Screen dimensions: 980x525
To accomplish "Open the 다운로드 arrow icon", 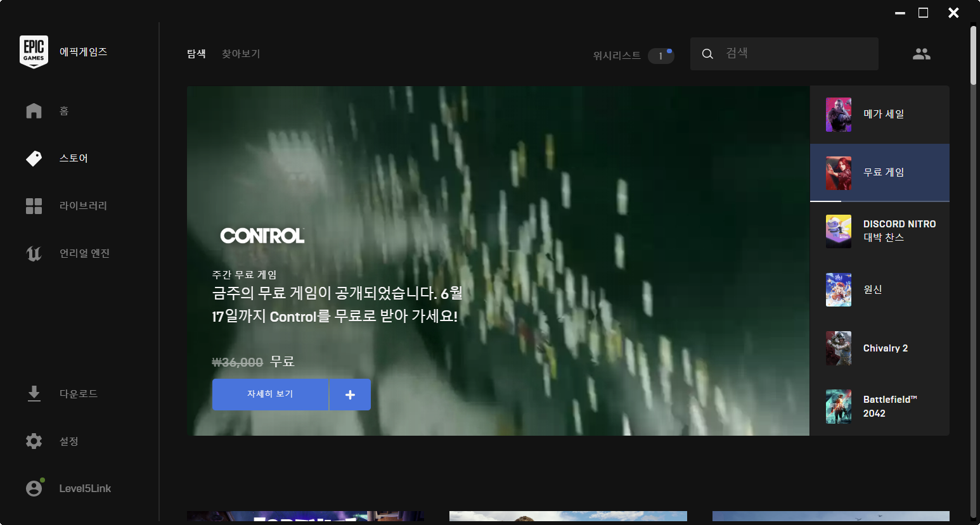I will 34,394.
